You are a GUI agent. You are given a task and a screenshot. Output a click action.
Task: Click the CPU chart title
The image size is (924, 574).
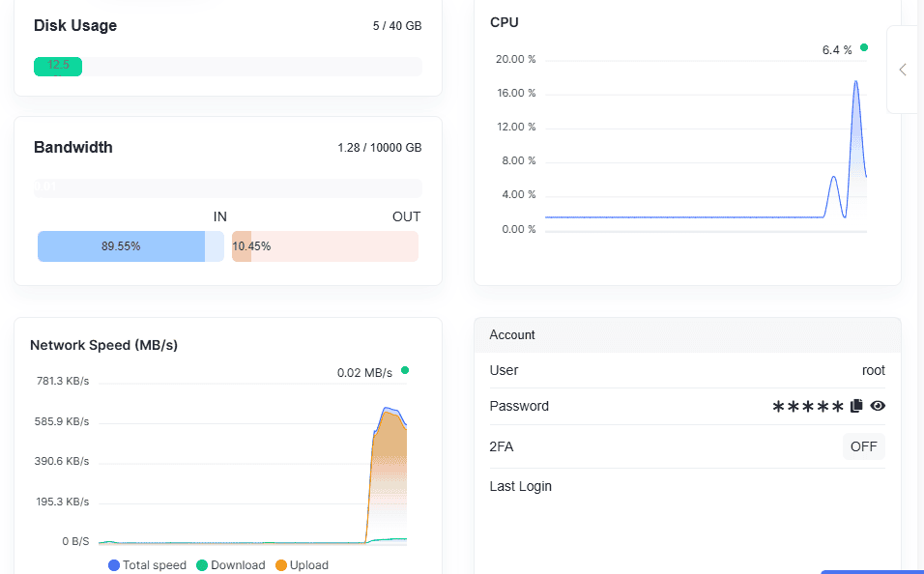pyautogui.click(x=505, y=22)
